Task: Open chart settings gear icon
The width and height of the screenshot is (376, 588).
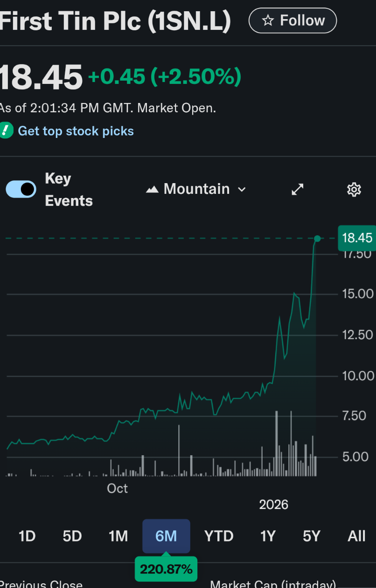Action: (x=354, y=189)
